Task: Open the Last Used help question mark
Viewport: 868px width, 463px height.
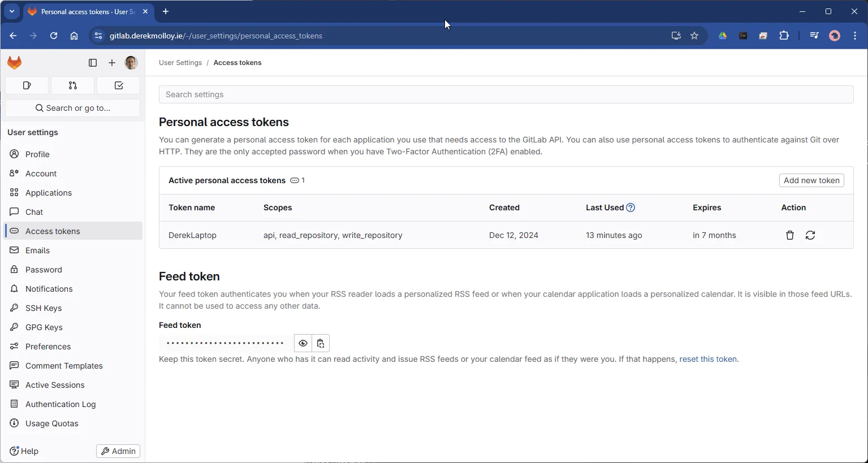Action: click(631, 207)
